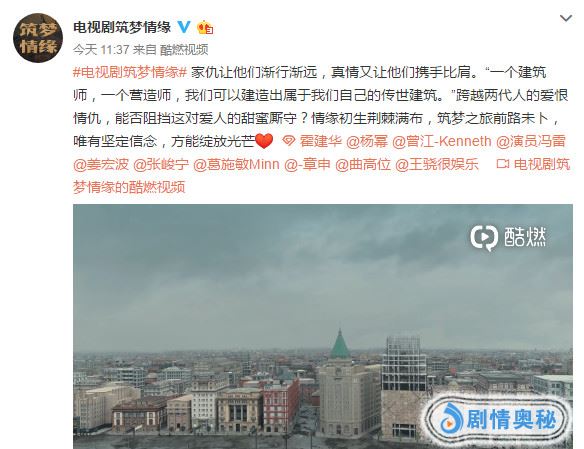
Task: Click the blue verified V badge
Action: [184, 27]
